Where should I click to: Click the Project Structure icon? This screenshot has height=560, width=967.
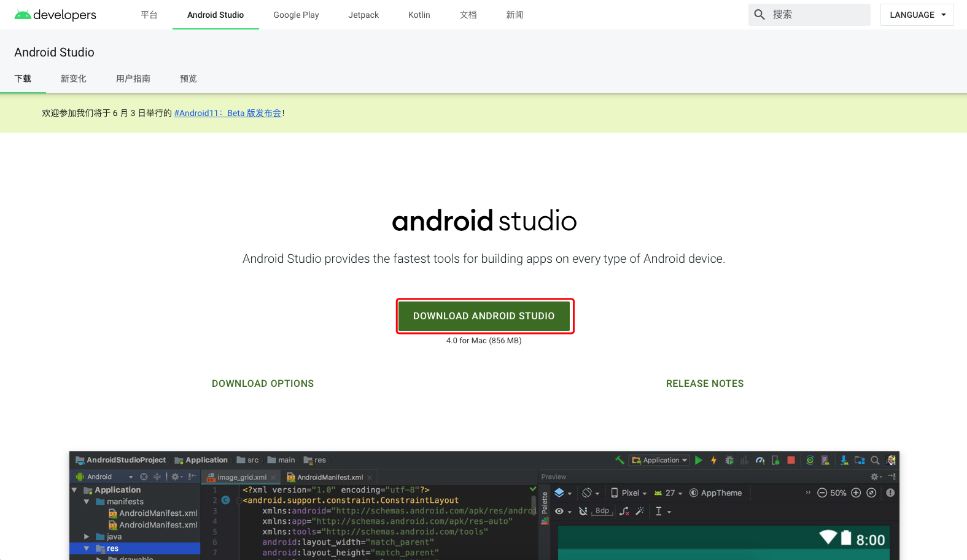tap(860, 460)
